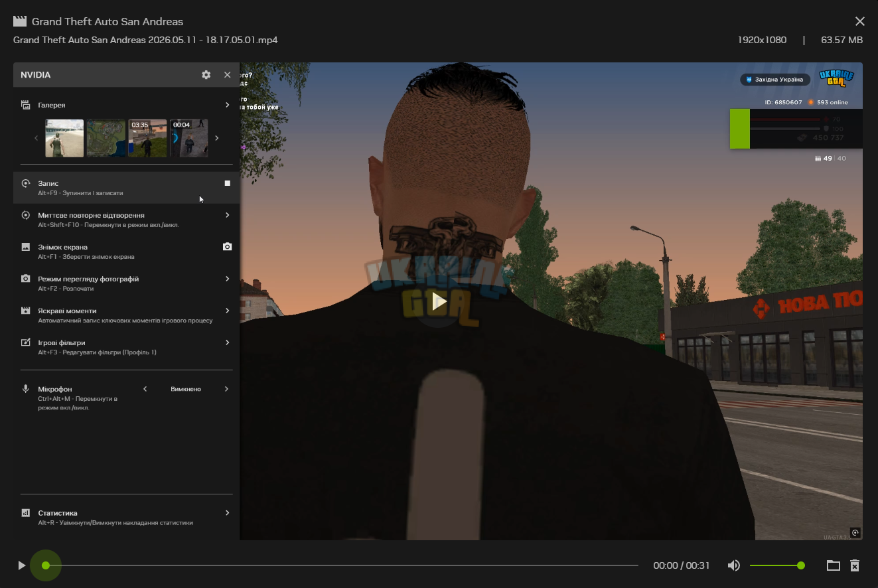
Task: Click the Знімок екрана picture icon
Action: pyautogui.click(x=26, y=247)
